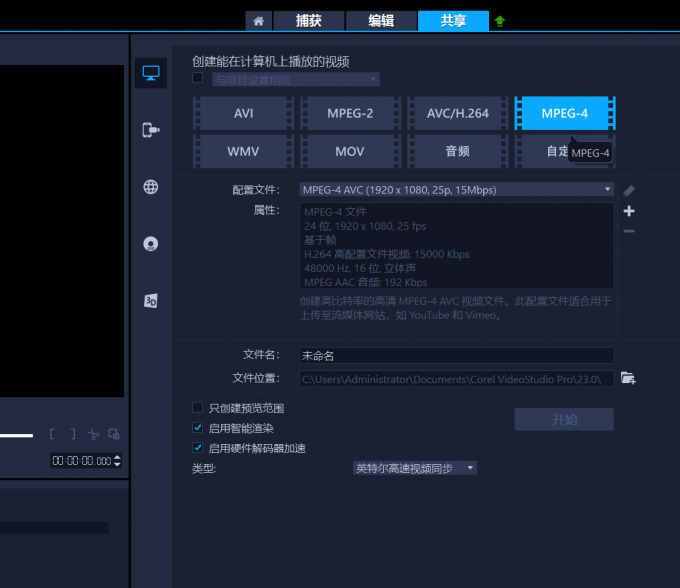Add a custom profile with plus icon
This screenshot has width=680, height=588.
tap(629, 211)
